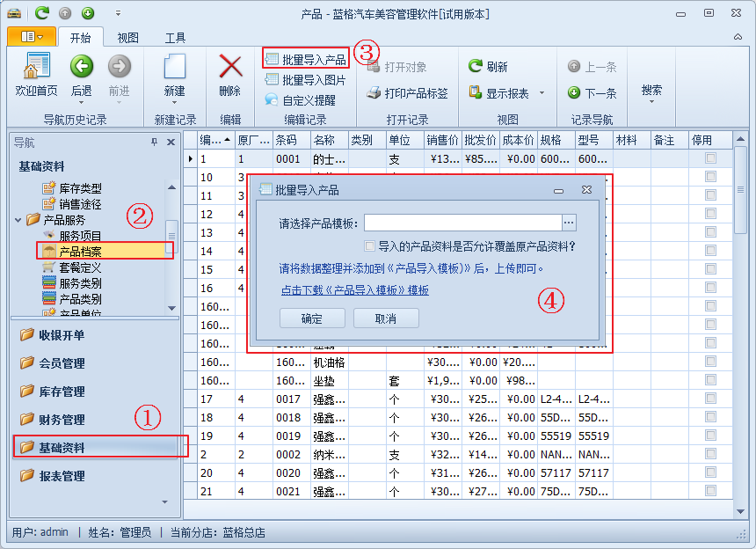Select 服务项目 in the tree
Viewport: 756px width, 549px height.
(72, 236)
